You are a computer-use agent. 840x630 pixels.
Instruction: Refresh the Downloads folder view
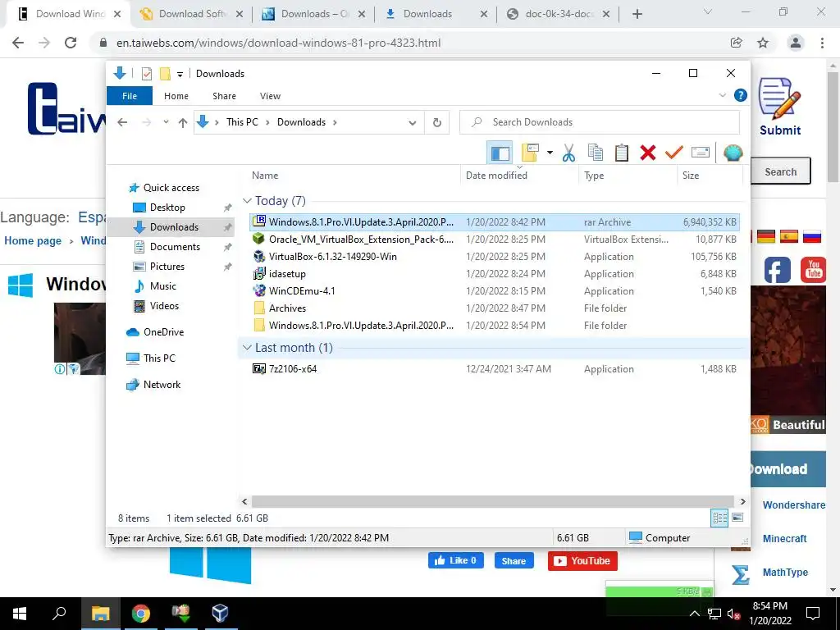[437, 123]
